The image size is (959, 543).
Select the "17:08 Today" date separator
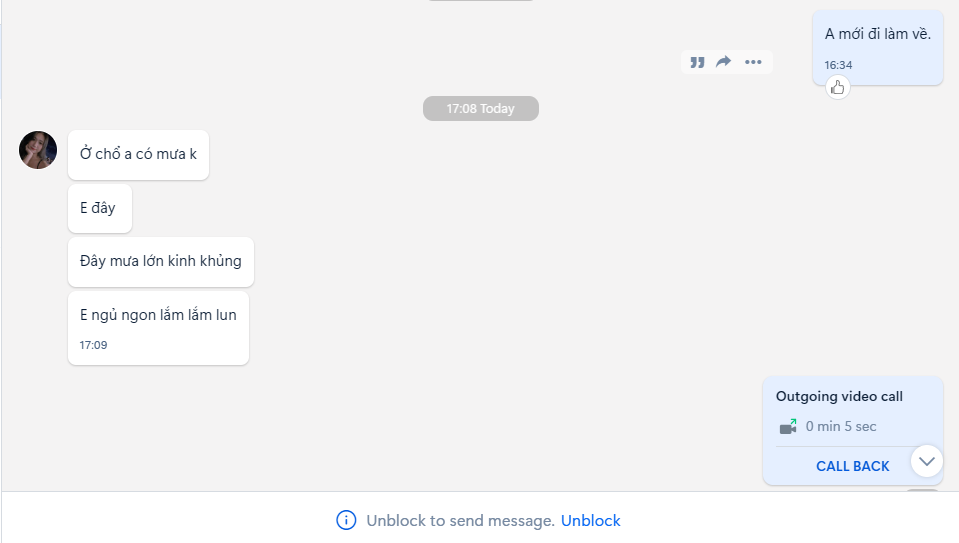[481, 108]
